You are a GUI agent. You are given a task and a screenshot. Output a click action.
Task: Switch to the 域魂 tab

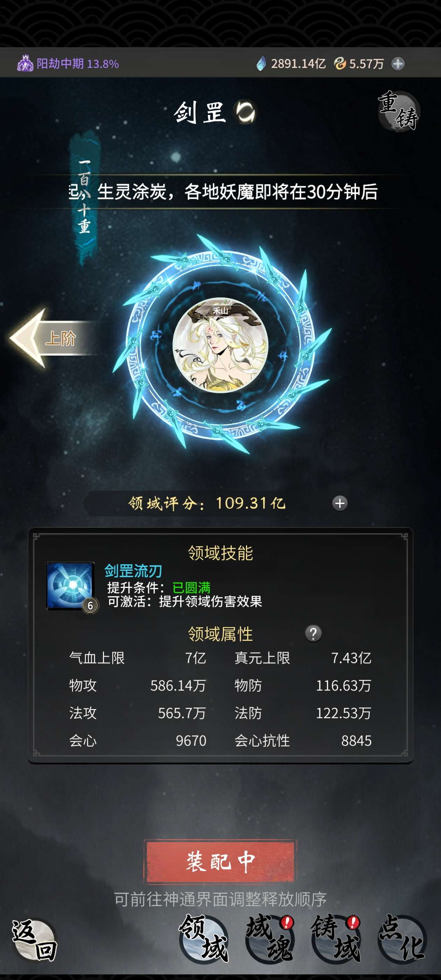point(270,939)
